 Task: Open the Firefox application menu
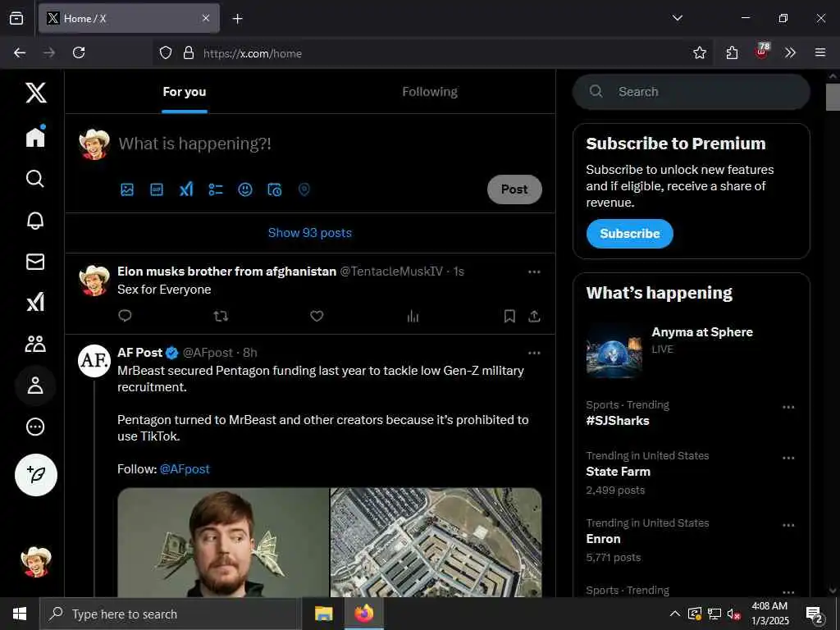[x=820, y=52]
